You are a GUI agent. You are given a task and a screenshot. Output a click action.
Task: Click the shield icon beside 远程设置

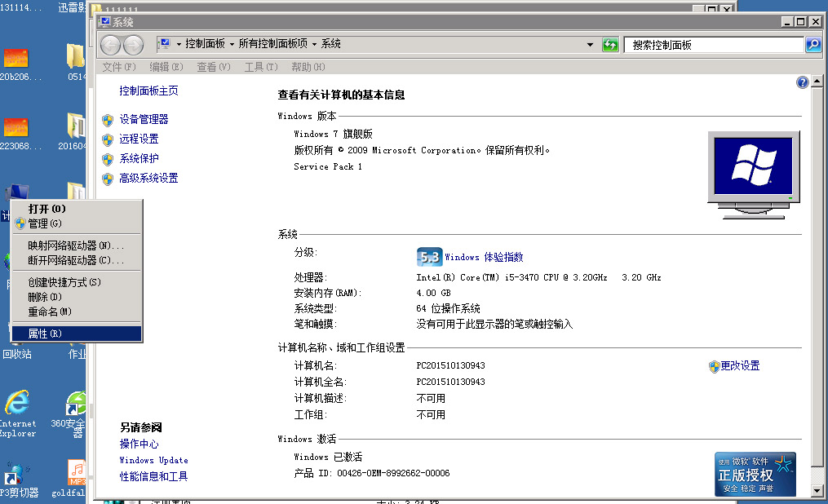pyautogui.click(x=108, y=139)
